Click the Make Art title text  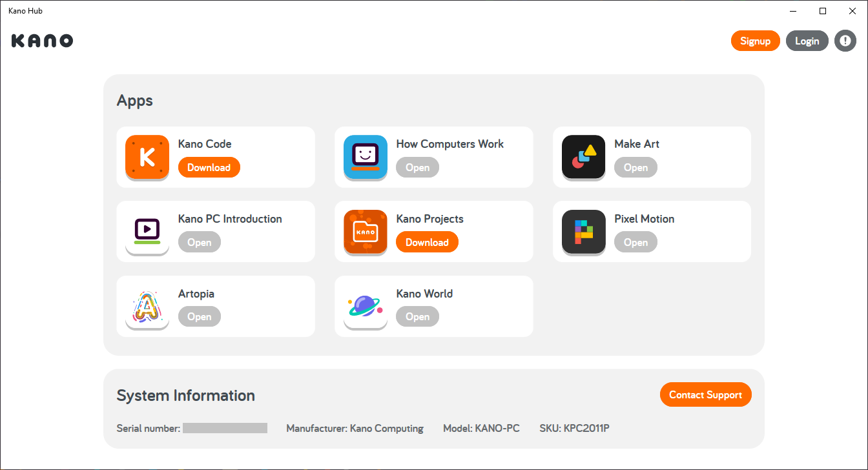point(637,144)
